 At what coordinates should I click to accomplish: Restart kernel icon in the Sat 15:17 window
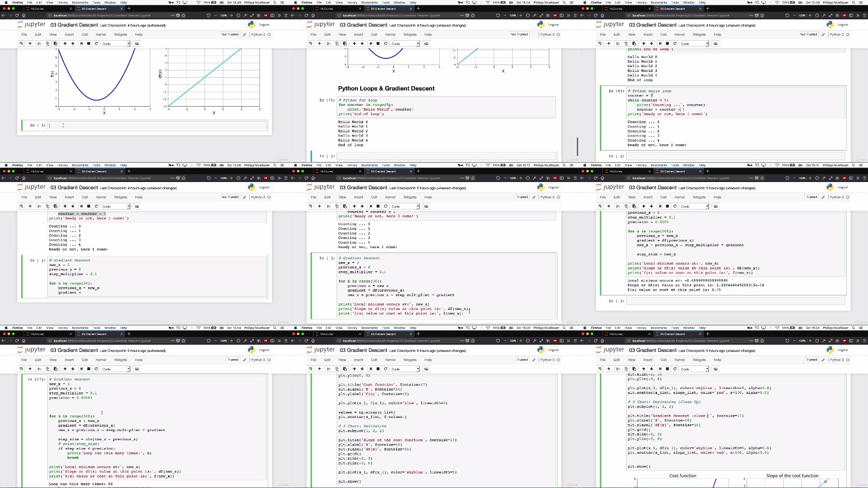pyautogui.click(x=675, y=206)
